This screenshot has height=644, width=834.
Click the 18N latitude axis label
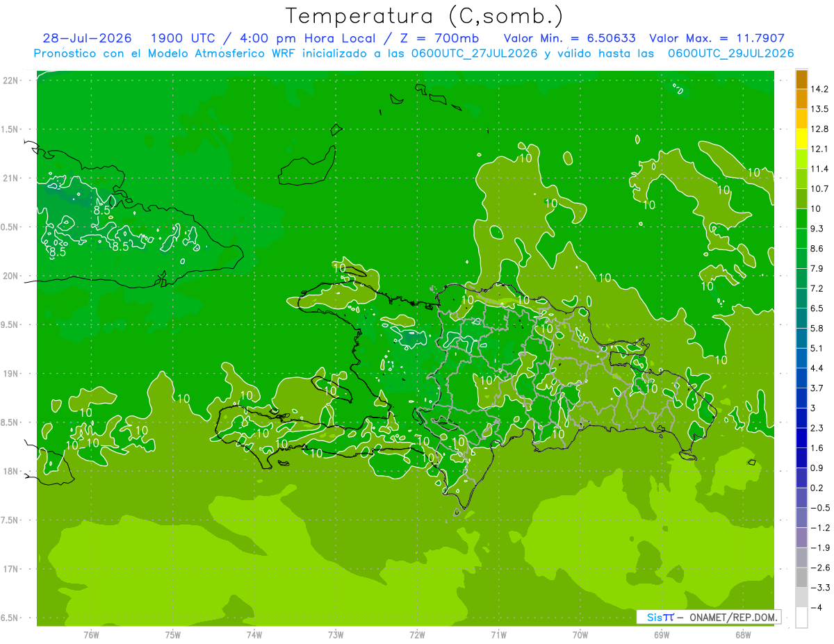click(10, 471)
